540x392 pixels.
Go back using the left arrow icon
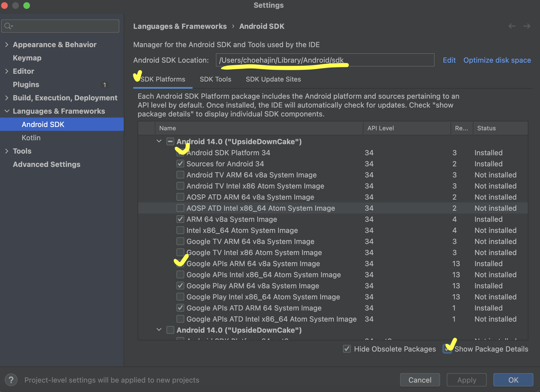pyautogui.click(x=512, y=26)
